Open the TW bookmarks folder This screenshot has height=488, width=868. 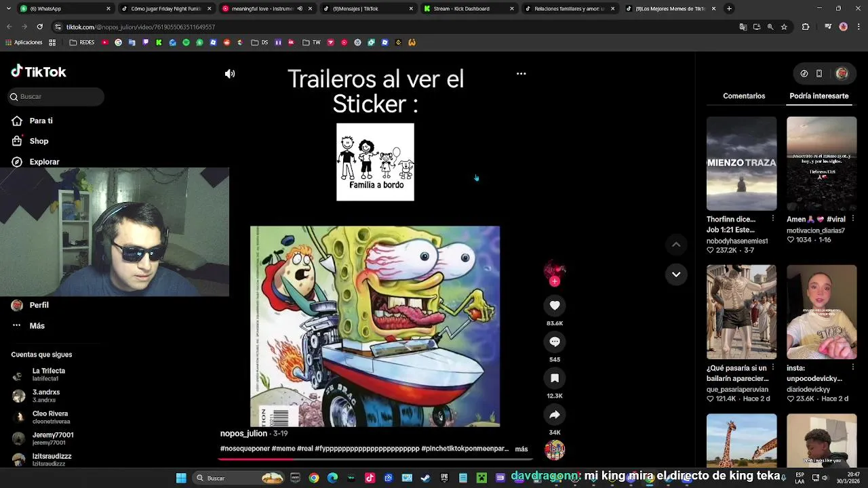(311, 42)
